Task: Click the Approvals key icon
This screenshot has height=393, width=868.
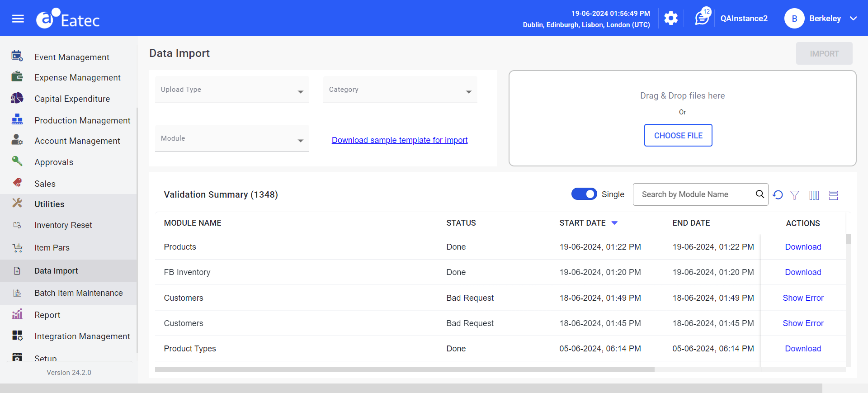Action: click(x=17, y=161)
